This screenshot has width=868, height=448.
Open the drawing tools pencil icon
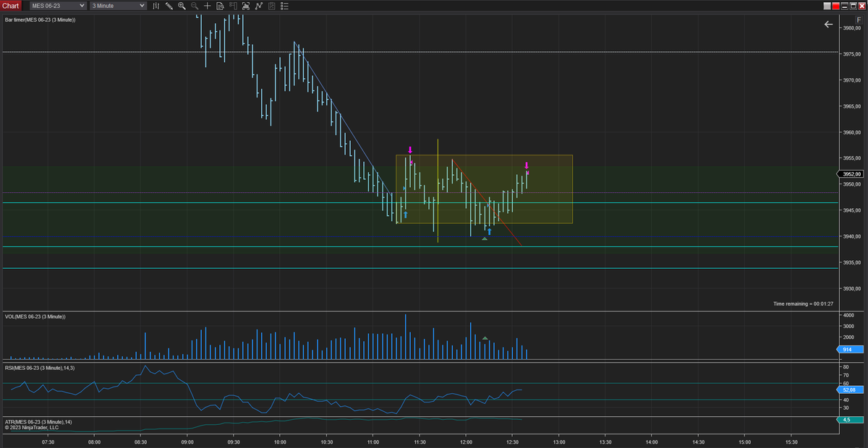(169, 6)
